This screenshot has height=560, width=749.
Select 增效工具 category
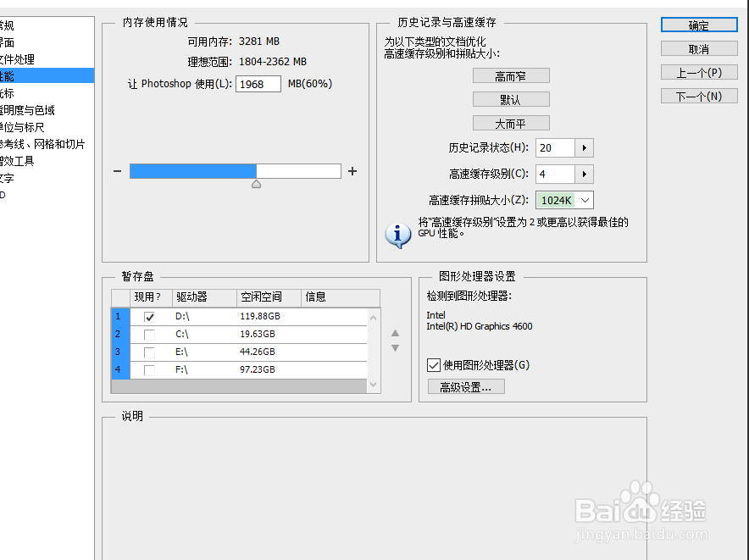(47, 161)
